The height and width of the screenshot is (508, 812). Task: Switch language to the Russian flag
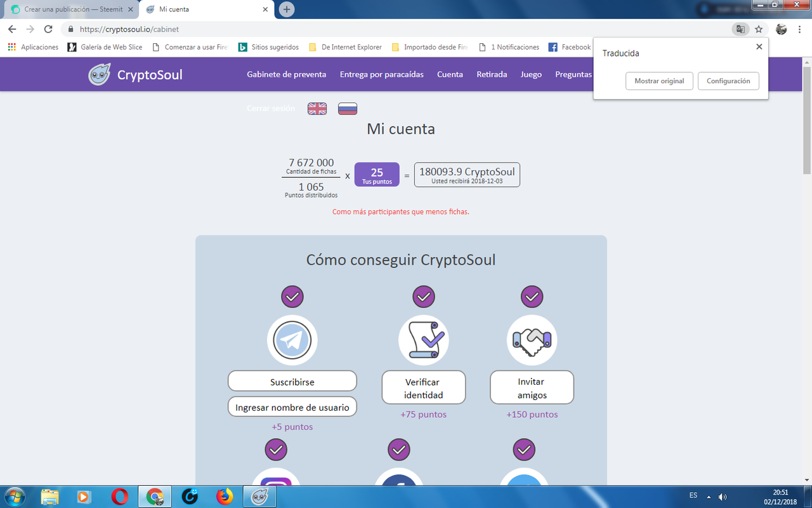pyautogui.click(x=348, y=109)
